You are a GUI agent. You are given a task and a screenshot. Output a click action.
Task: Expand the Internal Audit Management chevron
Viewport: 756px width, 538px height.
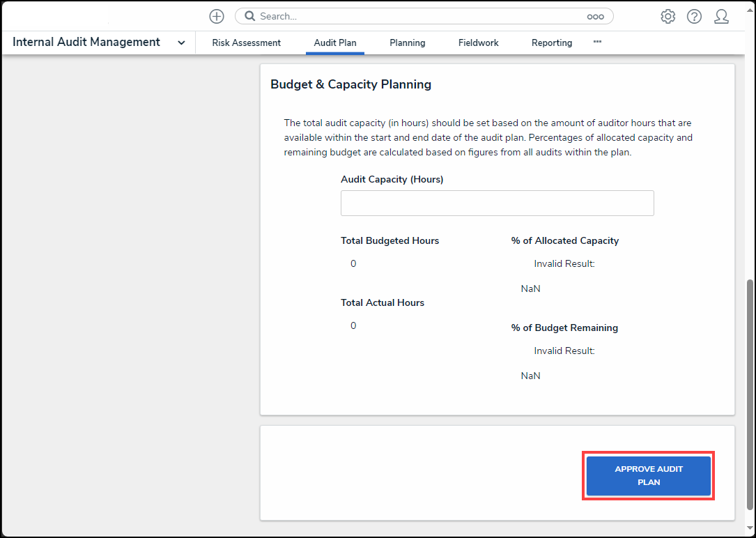click(x=181, y=43)
